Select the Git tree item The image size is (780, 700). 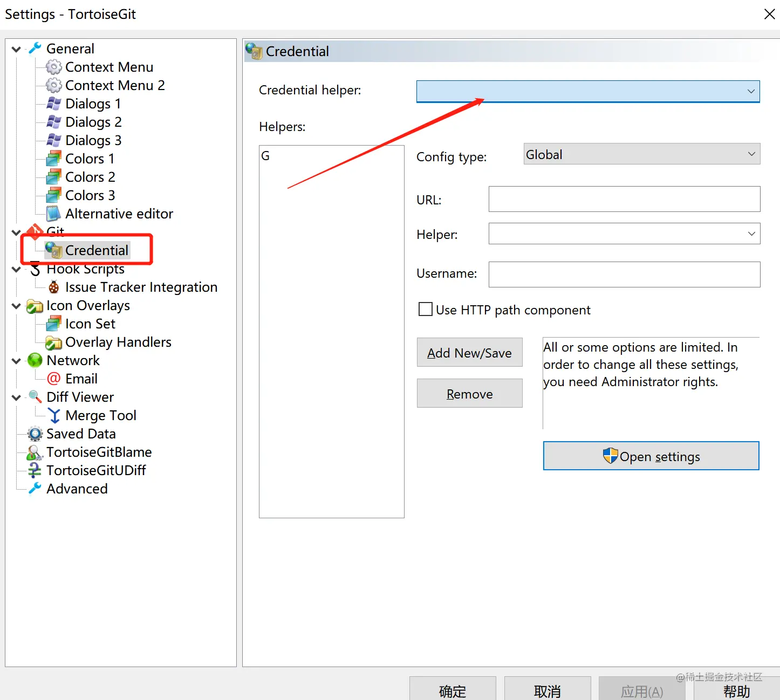pyautogui.click(x=55, y=232)
